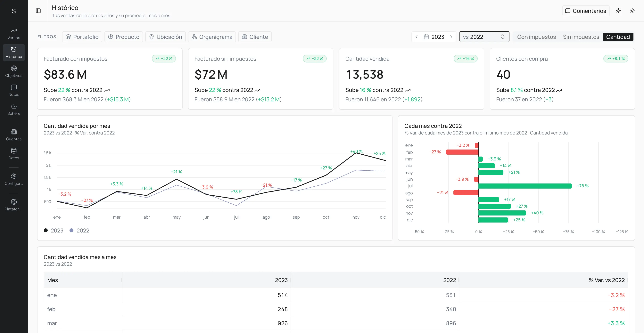Open the 2023 year picker

click(x=434, y=37)
